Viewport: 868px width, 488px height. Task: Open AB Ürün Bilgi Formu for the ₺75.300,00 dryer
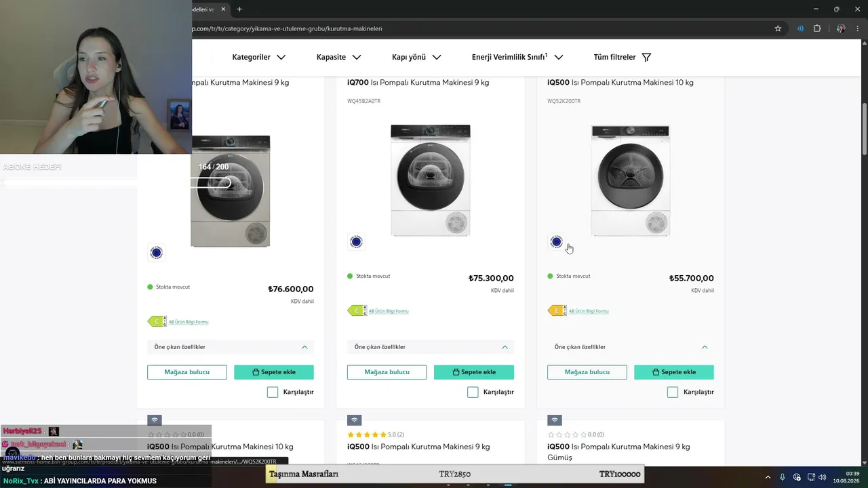point(389,311)
